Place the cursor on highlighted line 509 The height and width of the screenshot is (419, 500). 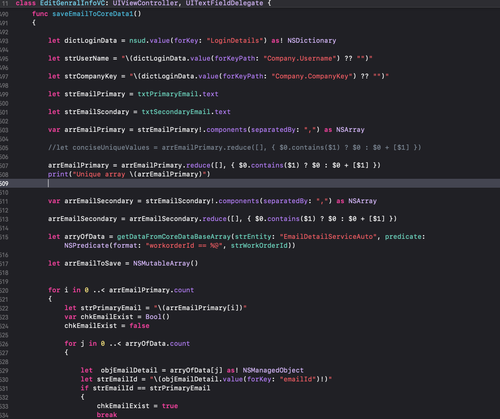250,183
